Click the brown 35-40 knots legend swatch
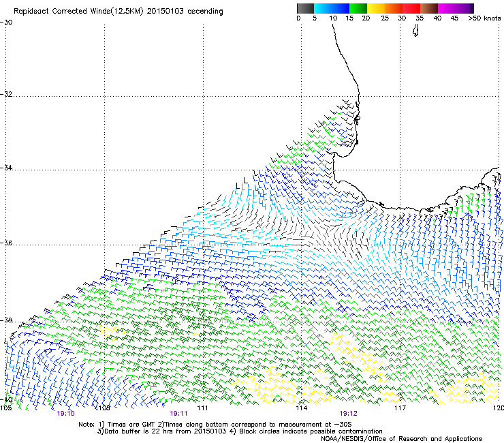 429,8
